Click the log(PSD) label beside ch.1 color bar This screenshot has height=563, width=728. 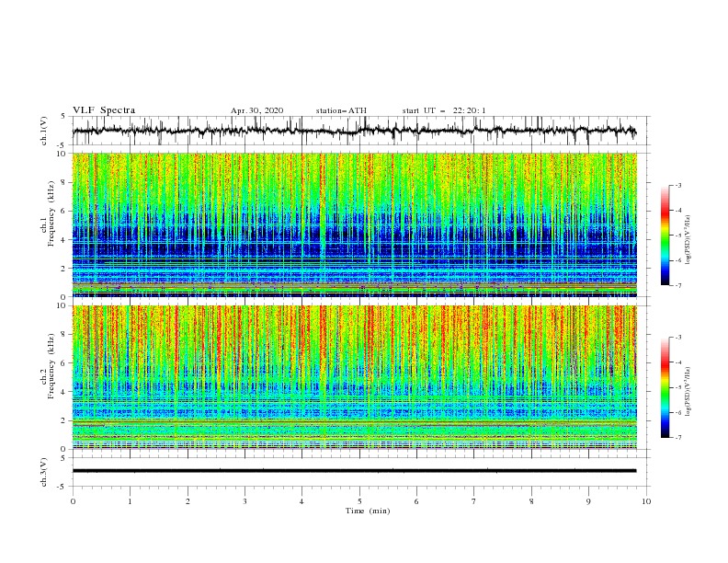pos(688,240)
